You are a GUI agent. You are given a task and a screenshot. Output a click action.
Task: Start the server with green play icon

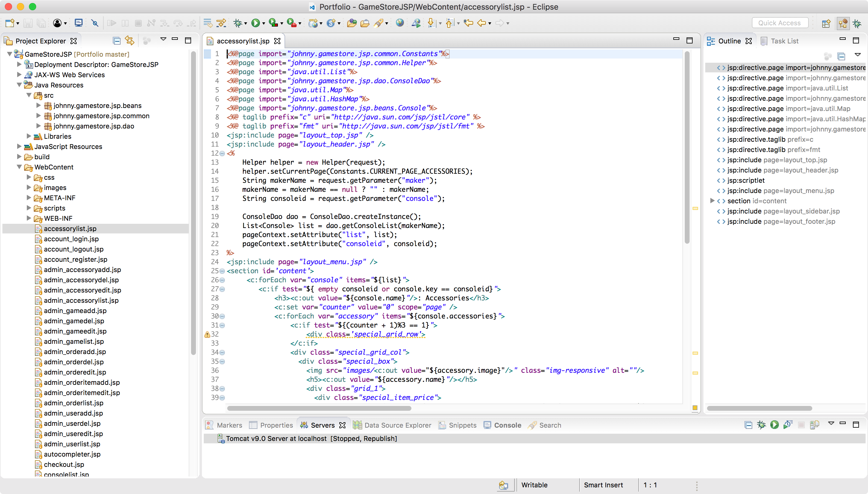click(x=775, y=424)
